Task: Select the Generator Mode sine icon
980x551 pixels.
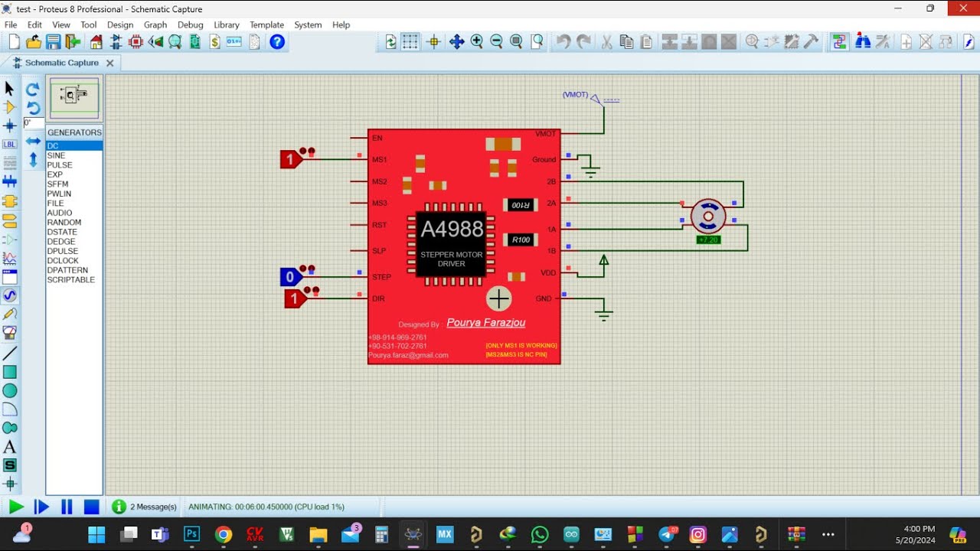Action: click(10, 295)
